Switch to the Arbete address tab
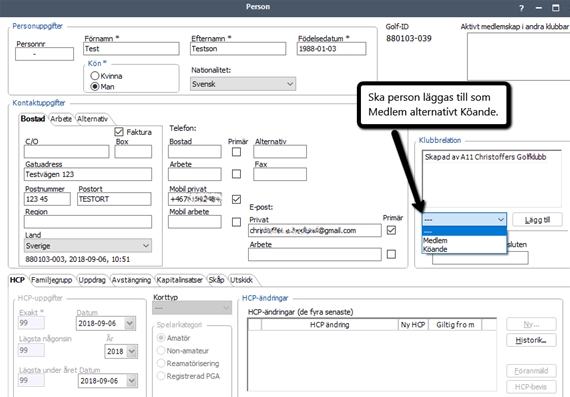 tap(61, 119)
